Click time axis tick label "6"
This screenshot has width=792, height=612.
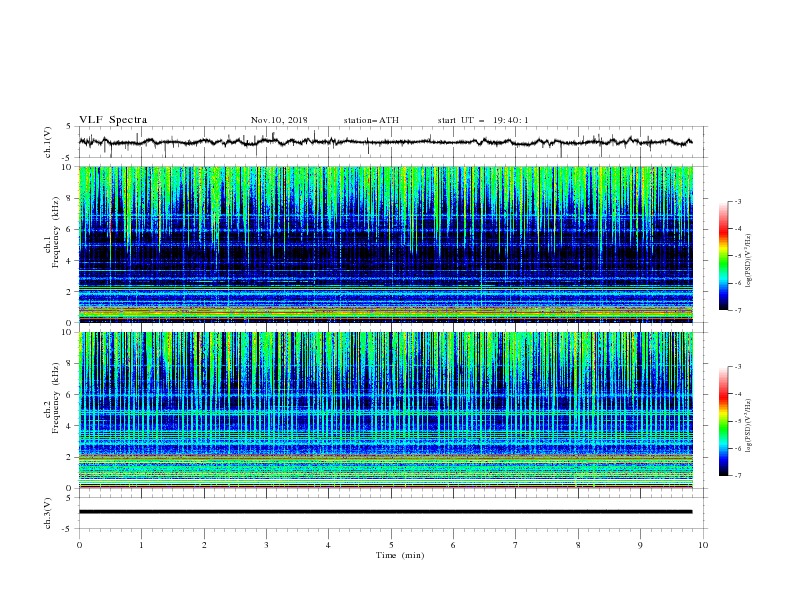coord(453,545)
